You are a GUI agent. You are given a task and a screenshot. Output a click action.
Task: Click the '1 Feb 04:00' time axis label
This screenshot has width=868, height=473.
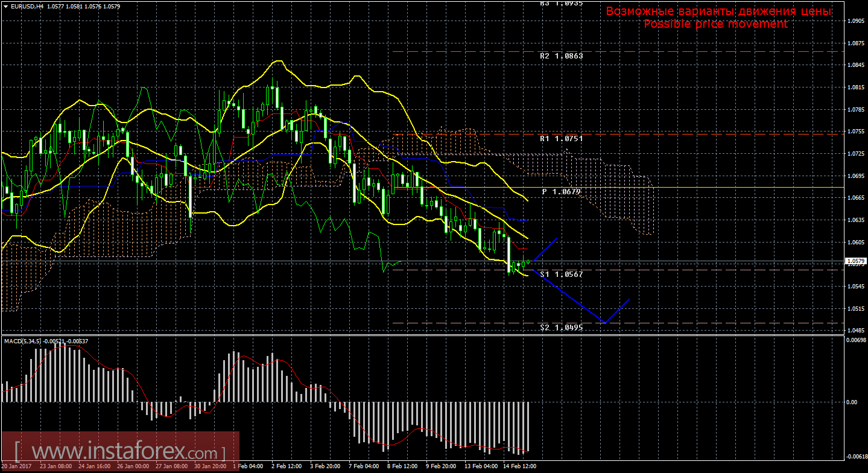(246, 466)
